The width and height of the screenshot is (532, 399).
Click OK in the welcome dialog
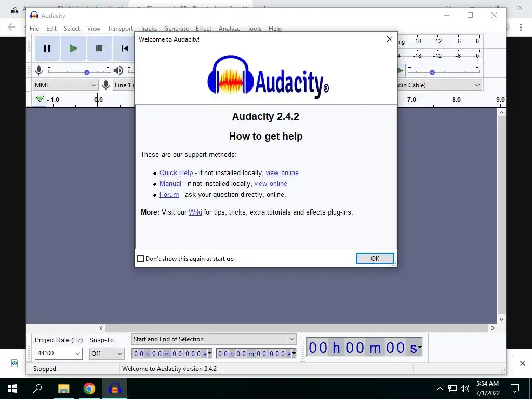(x=375, y=259)
